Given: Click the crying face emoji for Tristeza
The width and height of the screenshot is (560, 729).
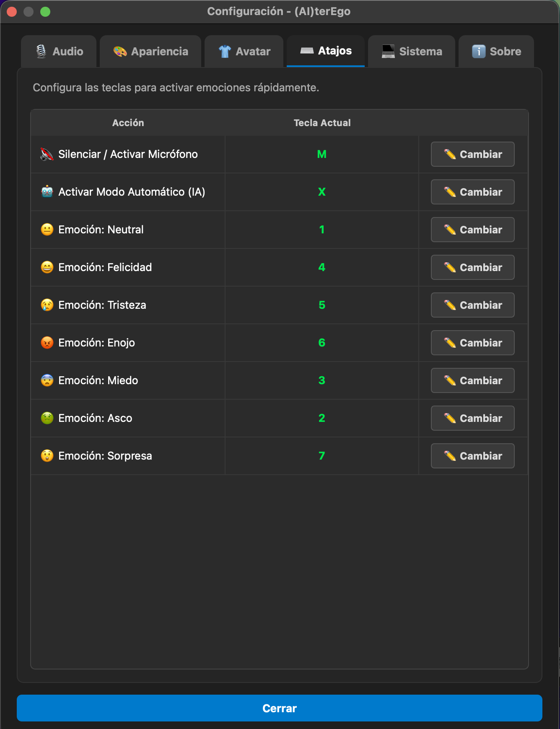Looking at the screenshot, I should pyautogui.click(x=47, y=305).
